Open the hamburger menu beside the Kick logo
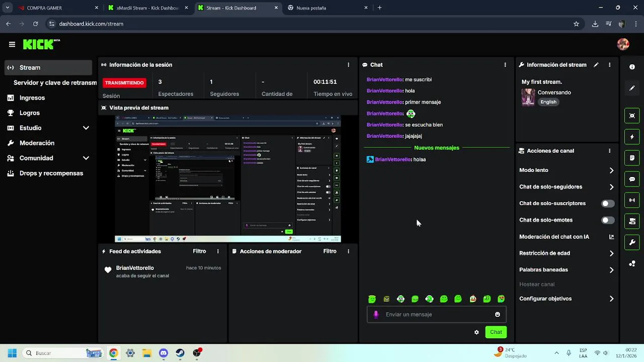This screenshot has height=362, width=644. coord(12,44)
